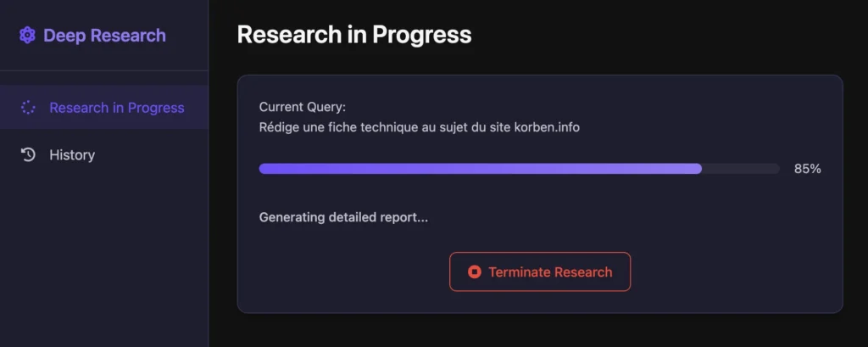The width and height of the screenshot is (868, 347).
Task: Click the word Terminate on the red button
Action: pos(520,272)
